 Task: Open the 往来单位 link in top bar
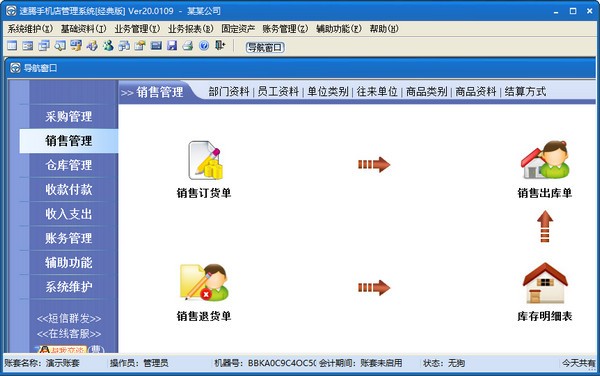377,91
